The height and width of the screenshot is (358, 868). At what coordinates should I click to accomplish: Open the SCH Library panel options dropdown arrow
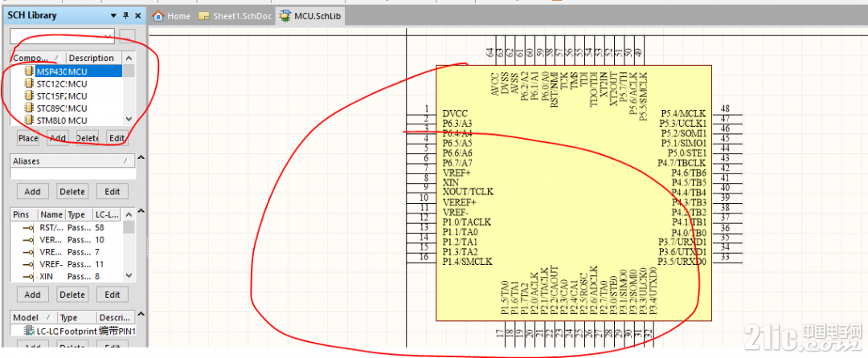coord(113,15)
